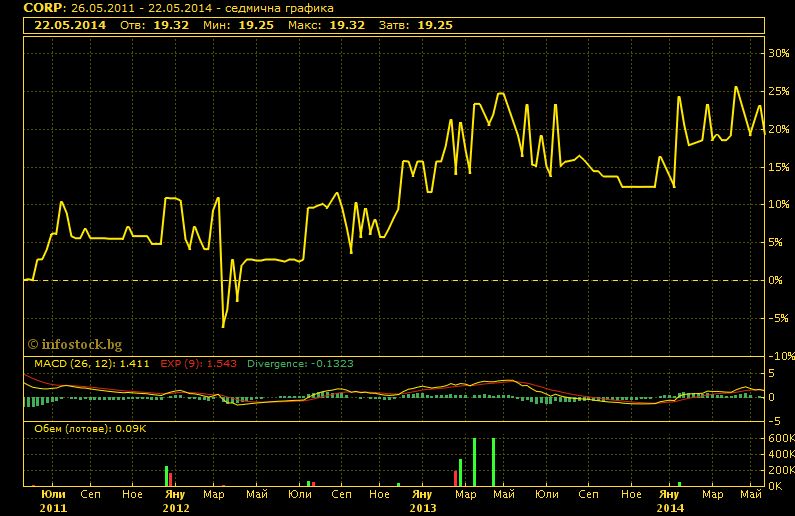Click the green volume bar above Яну 2014
This screenshot has width=795, height=516.
point(679,484)
